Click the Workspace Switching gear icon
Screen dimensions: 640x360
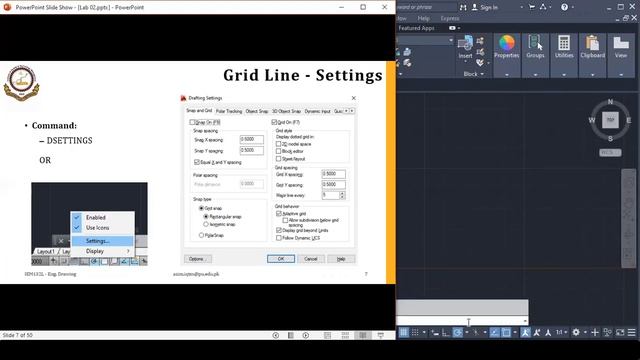coord(576,332)
